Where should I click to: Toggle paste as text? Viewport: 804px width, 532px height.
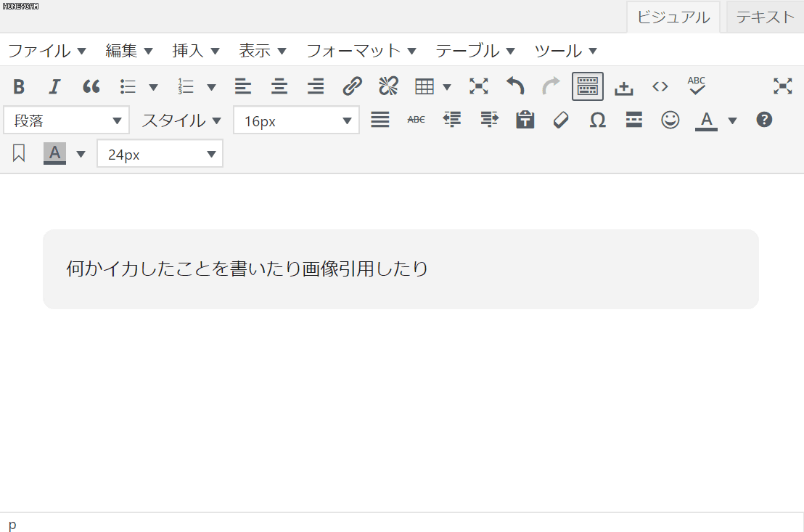525,120
